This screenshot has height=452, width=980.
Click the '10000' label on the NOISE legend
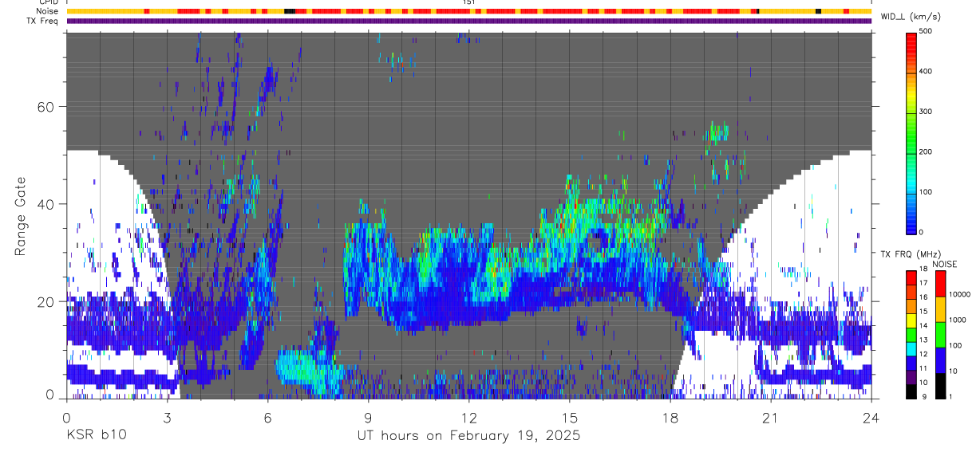pos(959,294)
